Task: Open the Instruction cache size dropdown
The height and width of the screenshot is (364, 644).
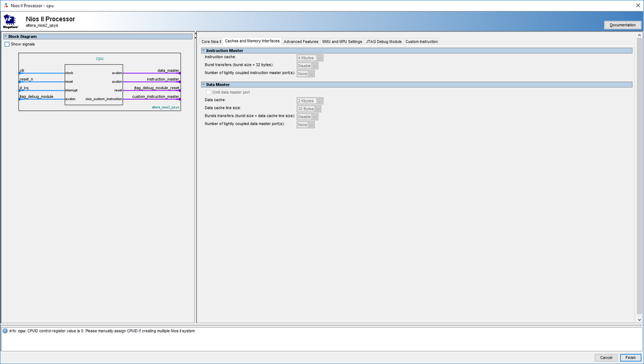Action: (309, 58)
